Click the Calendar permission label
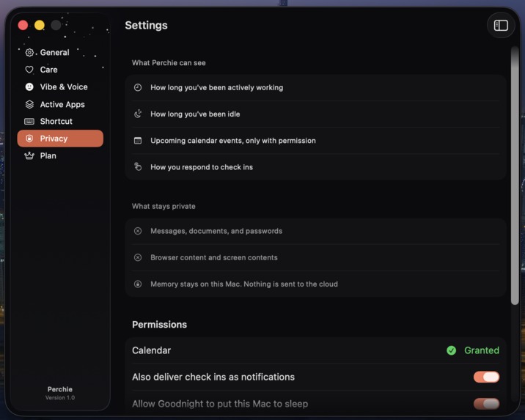Image resolution: width=525 pixels, height=420 pixels. coord(151,350)
